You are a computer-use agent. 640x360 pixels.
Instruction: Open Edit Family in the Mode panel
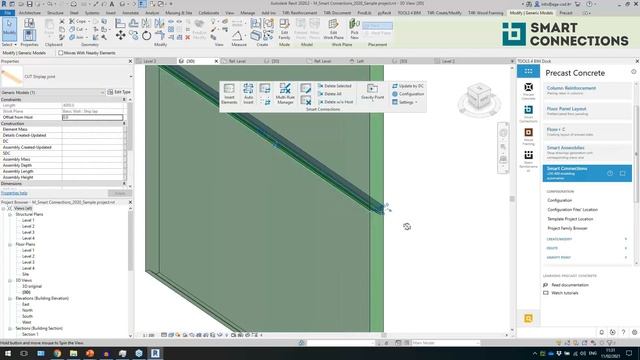click(x=284, y=29)
